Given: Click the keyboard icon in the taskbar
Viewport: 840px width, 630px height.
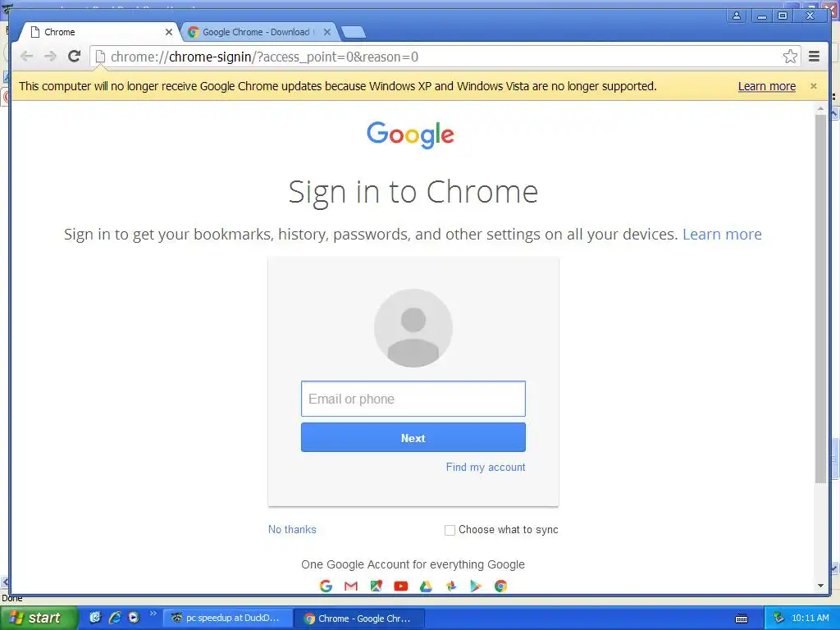Looking at the screenshot, I should click(742, 619).
